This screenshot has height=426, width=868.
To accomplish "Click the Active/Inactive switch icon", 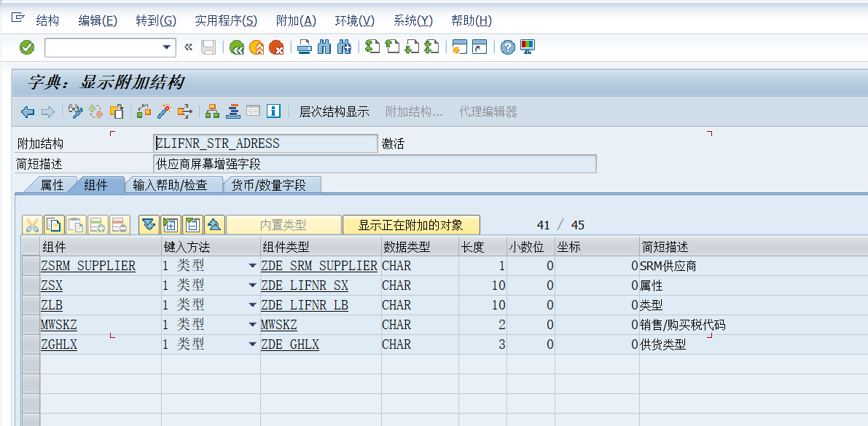I will pyautogui.click(x=95, y=111).
